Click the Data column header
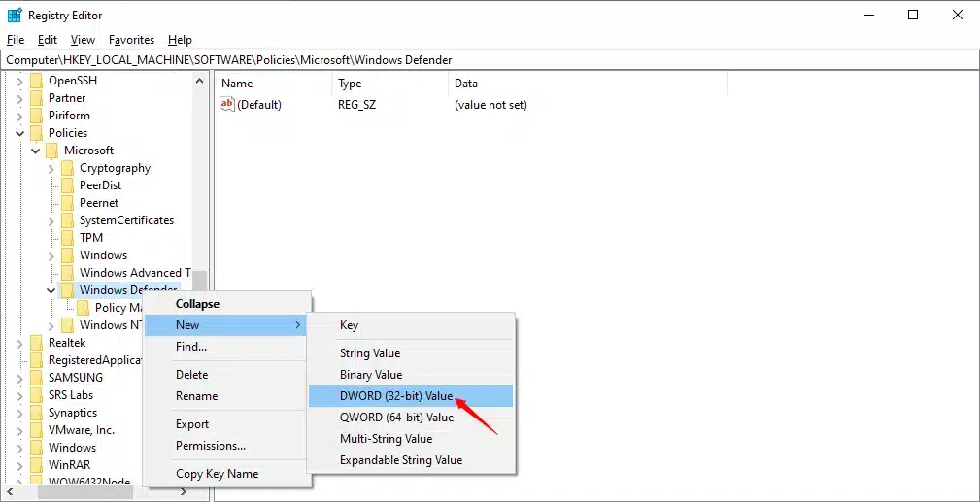The height and width of the screenshot is (502, 980). click(x=466, y=84)
